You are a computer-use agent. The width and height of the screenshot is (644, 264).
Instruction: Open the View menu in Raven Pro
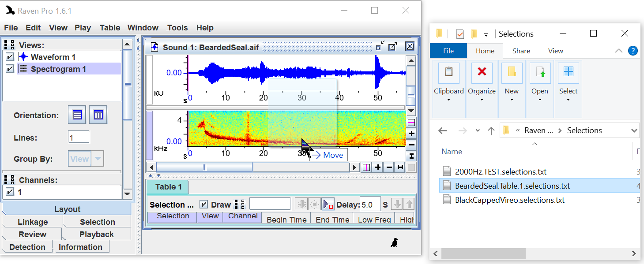point(58,28)
